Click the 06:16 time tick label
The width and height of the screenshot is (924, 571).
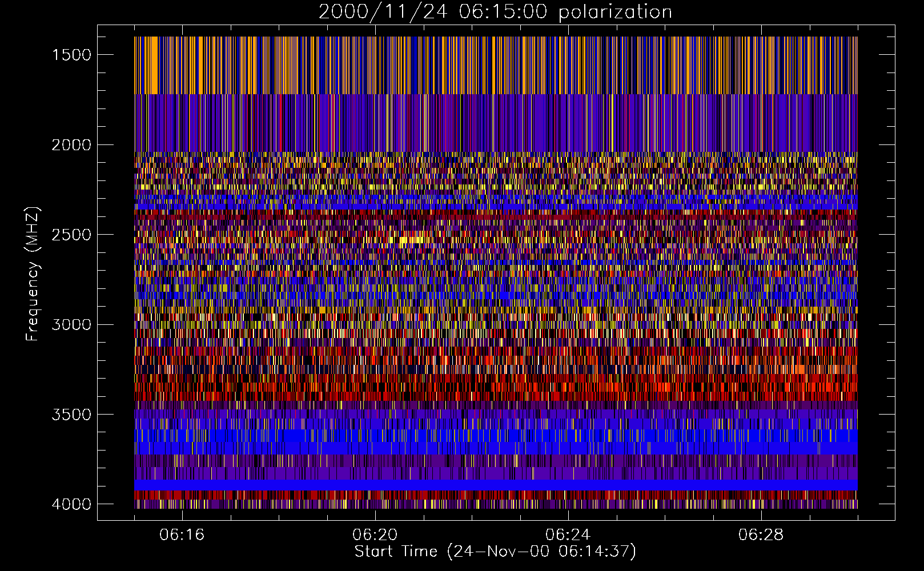point(182,535)
